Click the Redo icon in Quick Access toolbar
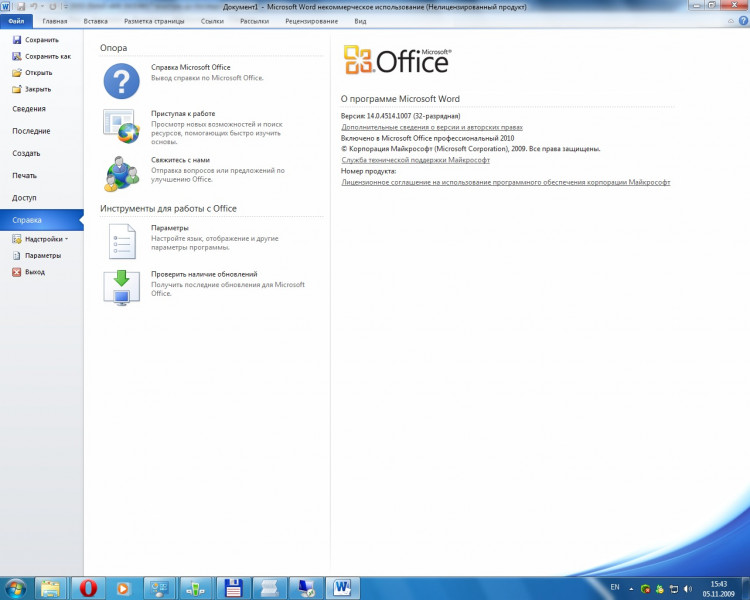The width and height of the screenshot is (750, 600). (x=53, y=7)
